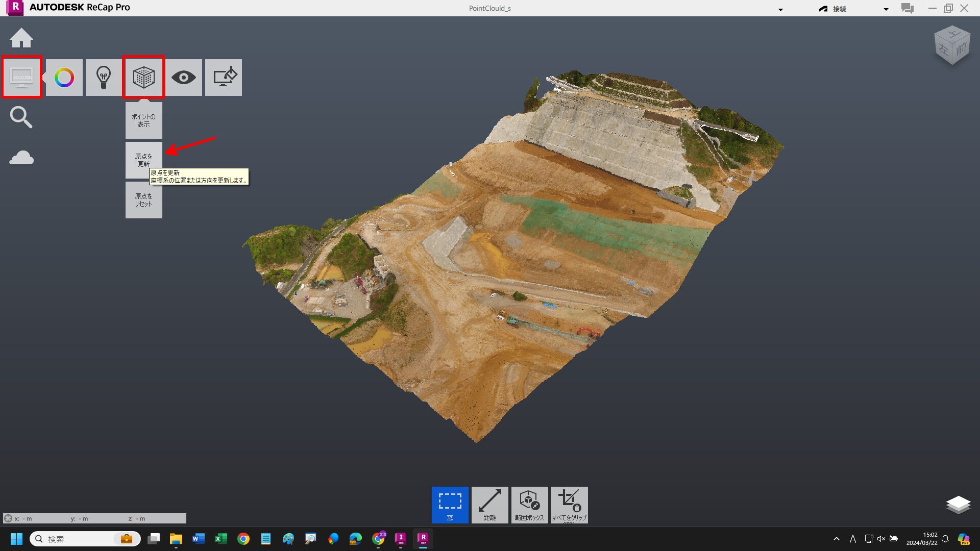Click the cloud icon in the sidebar

click(21, 158)
